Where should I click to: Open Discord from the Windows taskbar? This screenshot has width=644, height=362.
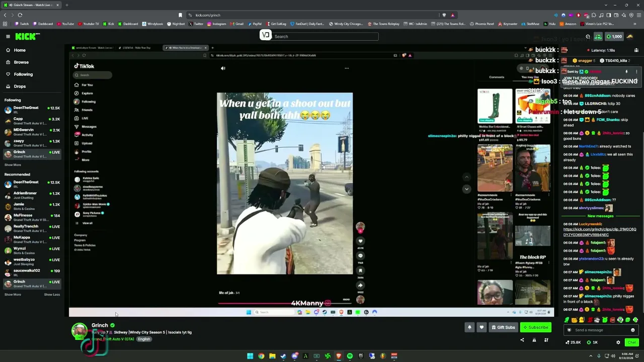tap(294, 356)
